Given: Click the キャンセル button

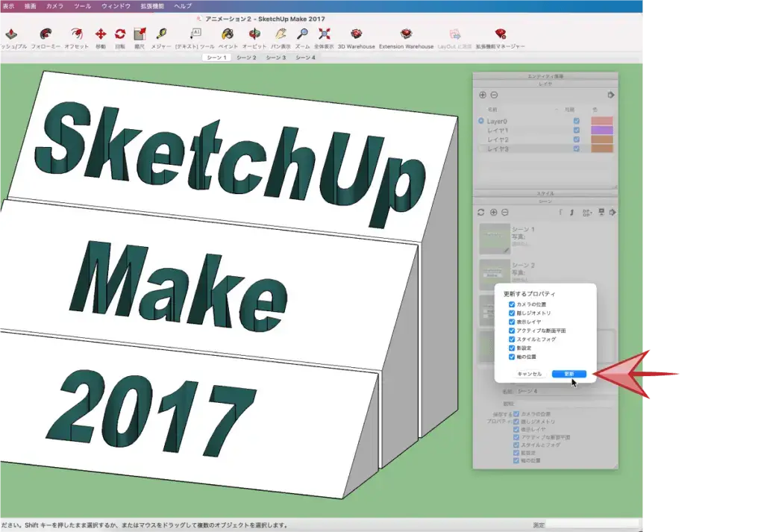Looking at the screenshot, I should point(529,374).
